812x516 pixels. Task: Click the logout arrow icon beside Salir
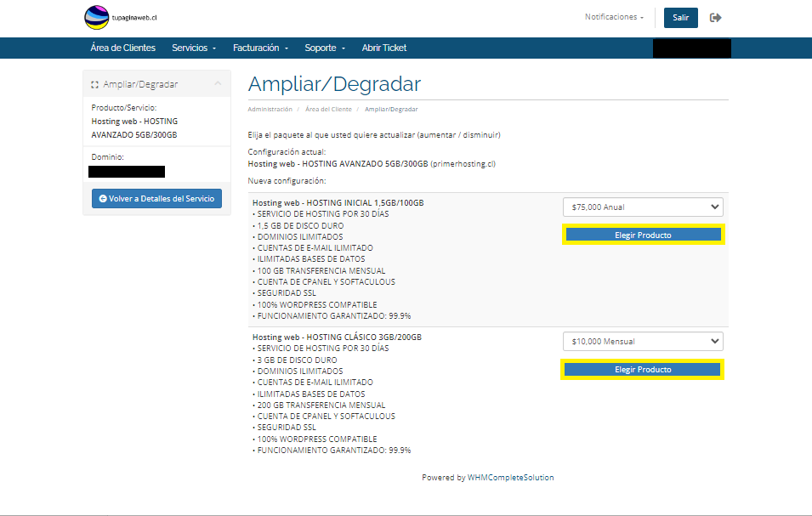coord(715,18)
